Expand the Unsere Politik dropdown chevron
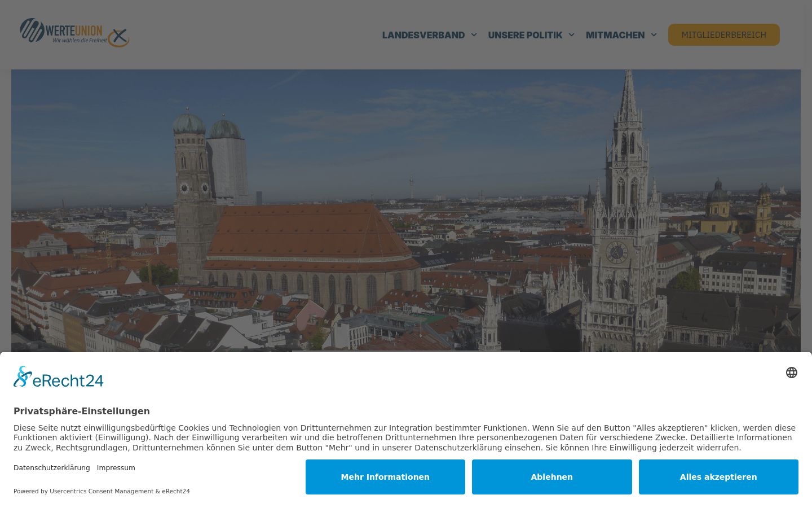Viewport: 812px width, 508px height. (571, 35)
